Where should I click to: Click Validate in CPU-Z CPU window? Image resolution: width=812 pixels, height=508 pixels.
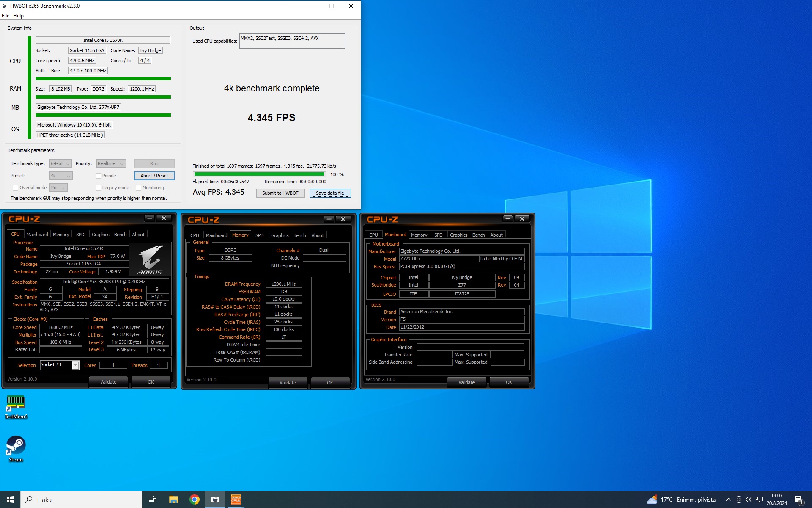pyautogui.click(x=108, y=382)
